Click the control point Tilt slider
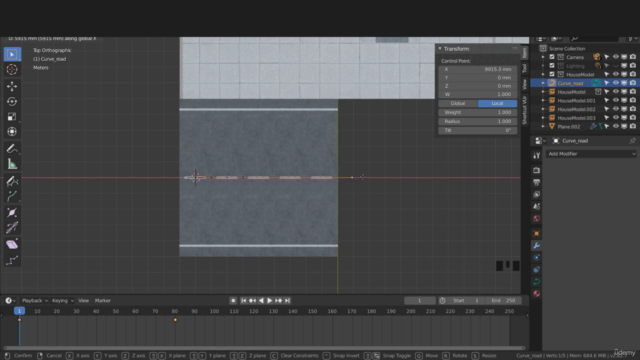Image resolution: width=640 pixels, height=360 pixels. tap(478, 130)
